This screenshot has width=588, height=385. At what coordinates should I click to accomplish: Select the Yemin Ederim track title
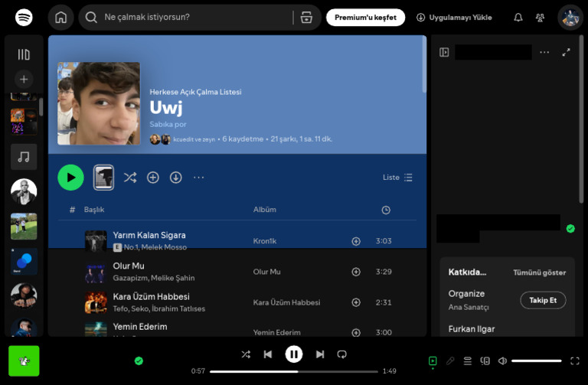(140, 327)
